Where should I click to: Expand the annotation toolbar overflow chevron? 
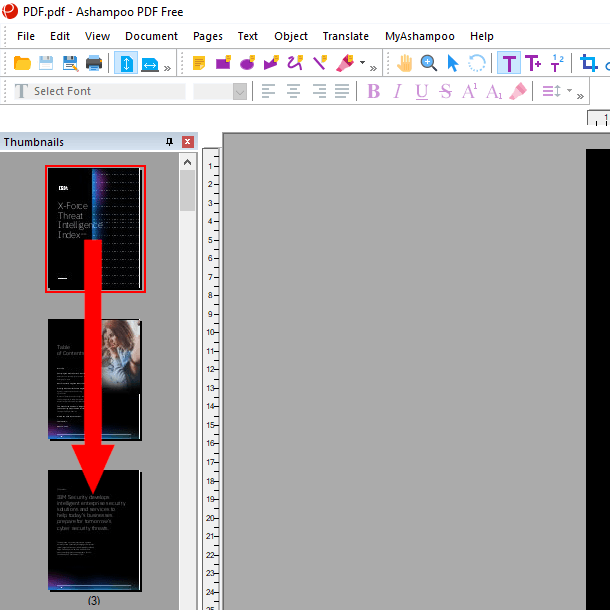[x=373, y=68]
